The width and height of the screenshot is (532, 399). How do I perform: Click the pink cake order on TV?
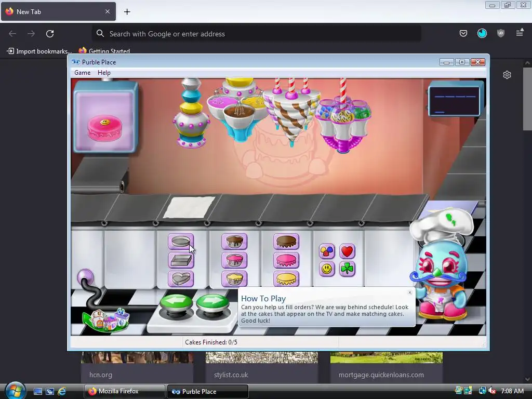click(x=105, y=128)
